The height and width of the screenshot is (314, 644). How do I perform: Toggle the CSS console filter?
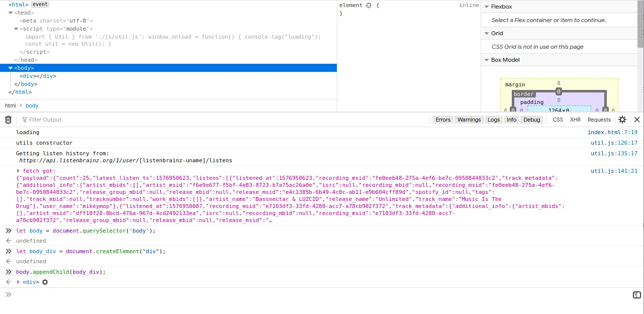[558, 120]
